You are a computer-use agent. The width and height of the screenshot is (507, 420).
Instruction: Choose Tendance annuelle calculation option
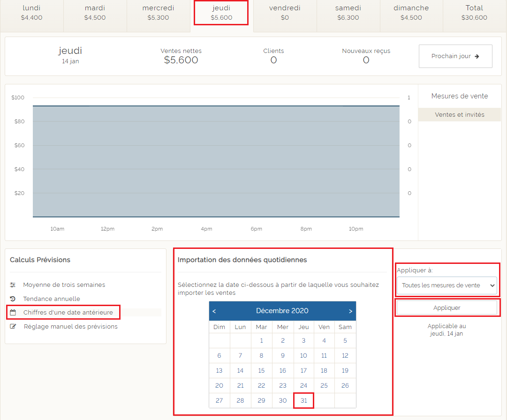[52, 299]
